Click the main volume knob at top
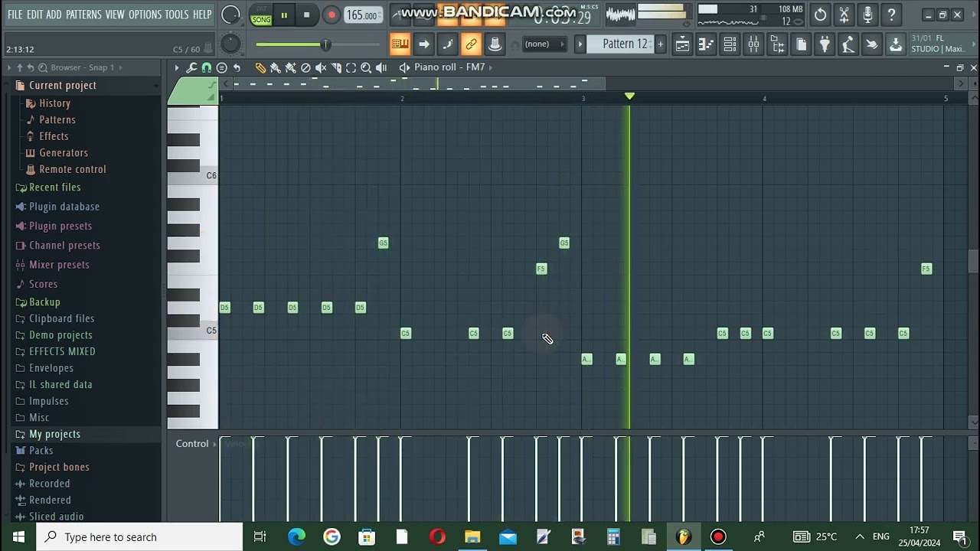This screenshot has width=980, height=551. click(230, 15)
